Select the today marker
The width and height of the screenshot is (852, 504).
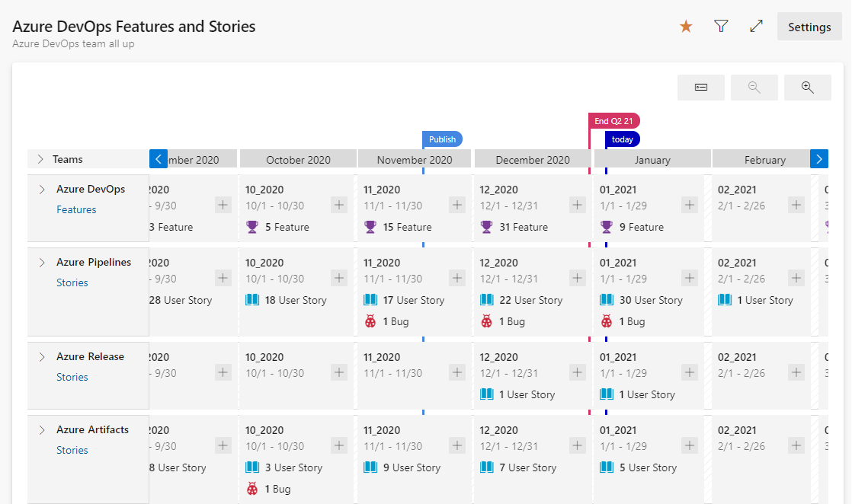pyautogui.click(x=622, y=139)
